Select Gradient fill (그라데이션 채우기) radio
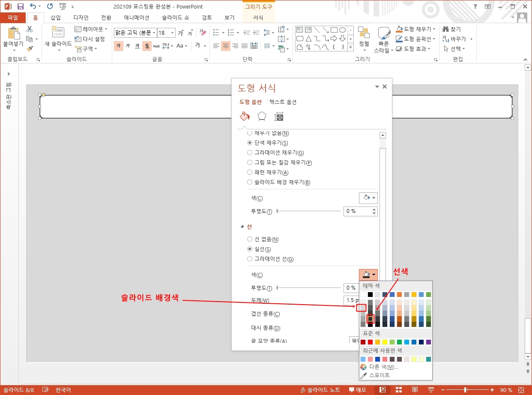 (x=250, y=153)
